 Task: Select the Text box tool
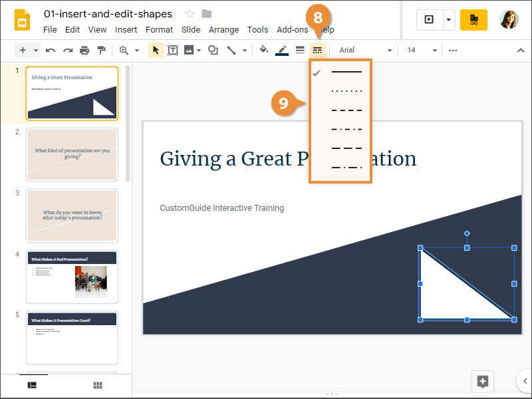[x=173, y=51]
